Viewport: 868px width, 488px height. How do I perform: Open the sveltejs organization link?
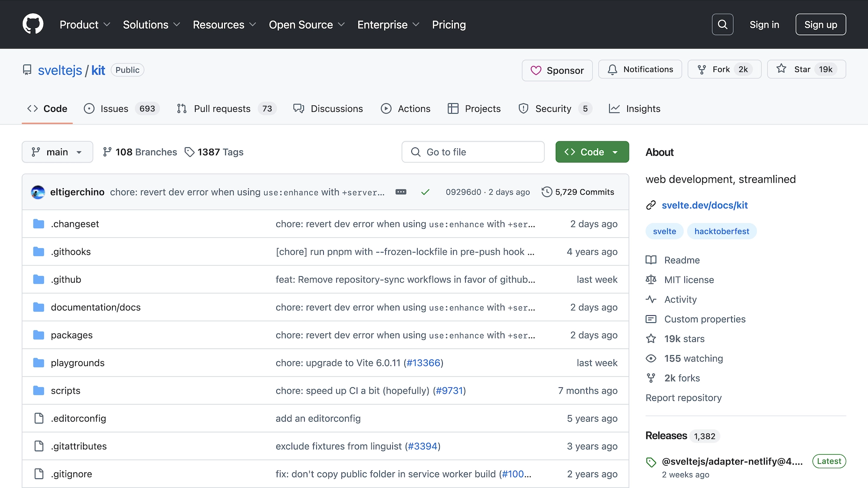[60, 70]
